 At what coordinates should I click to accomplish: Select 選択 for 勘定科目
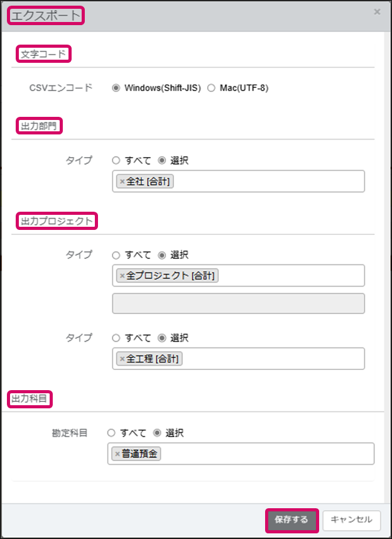click(157, 433)
